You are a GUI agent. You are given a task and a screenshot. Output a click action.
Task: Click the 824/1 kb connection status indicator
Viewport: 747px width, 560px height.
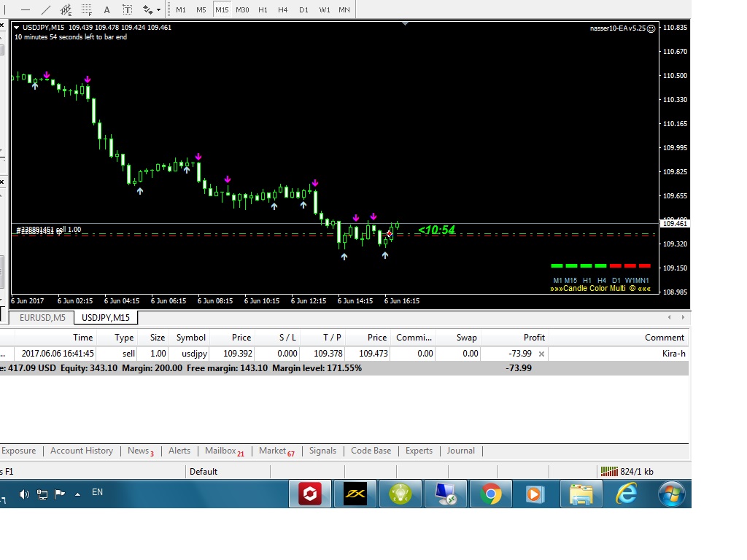627,472
